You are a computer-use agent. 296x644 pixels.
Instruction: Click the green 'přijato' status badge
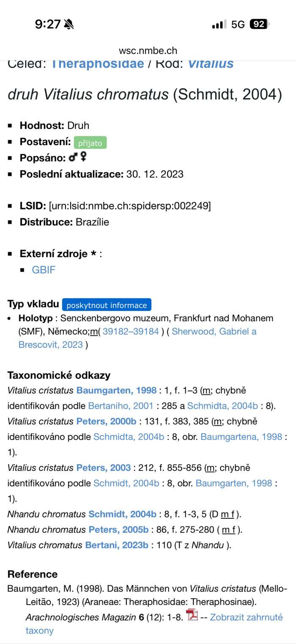click(x=90, y=143)
